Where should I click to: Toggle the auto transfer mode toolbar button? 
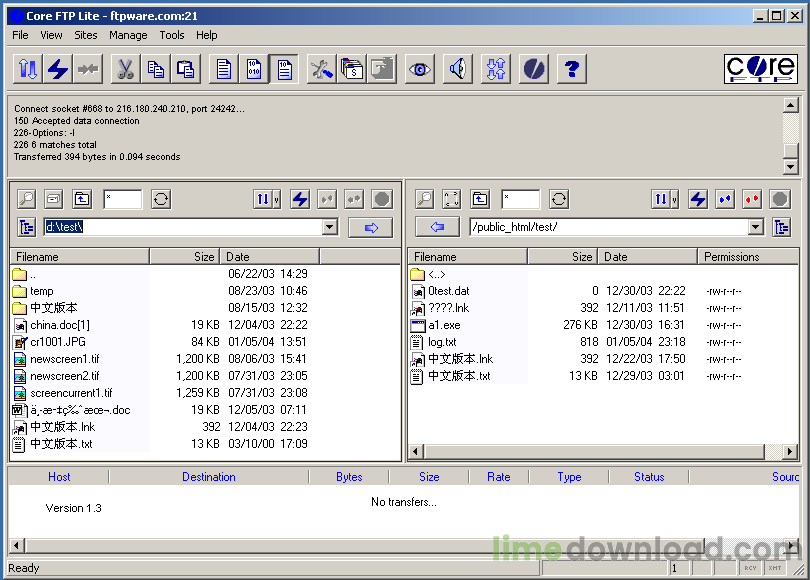coord(284,69)
